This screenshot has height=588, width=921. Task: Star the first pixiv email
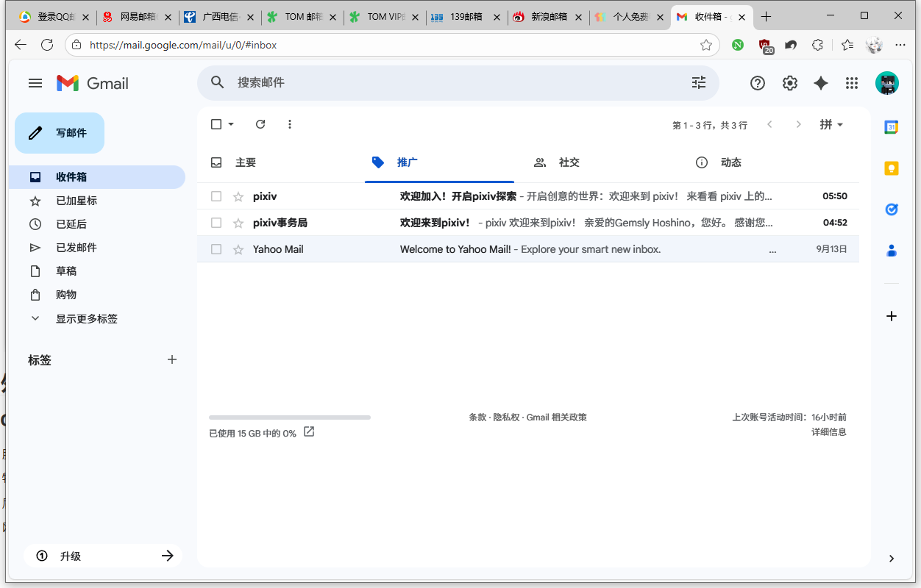(238, 196)
